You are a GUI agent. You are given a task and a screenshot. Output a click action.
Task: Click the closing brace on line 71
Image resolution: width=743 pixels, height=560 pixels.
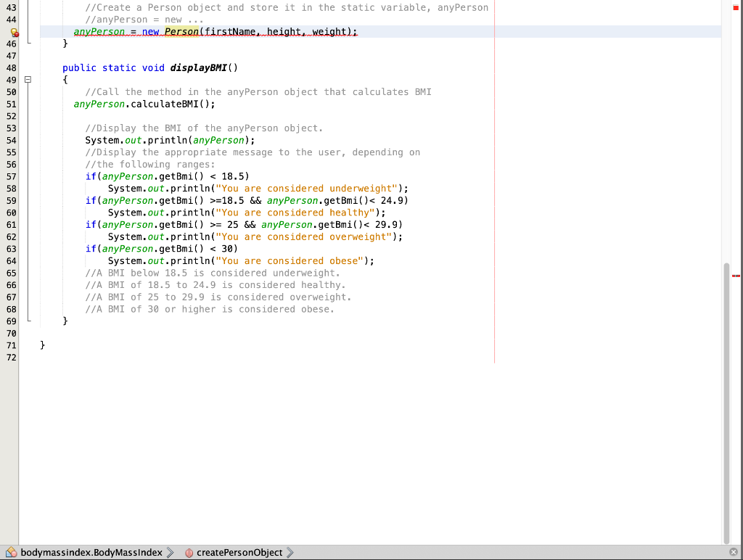[43, 345]
